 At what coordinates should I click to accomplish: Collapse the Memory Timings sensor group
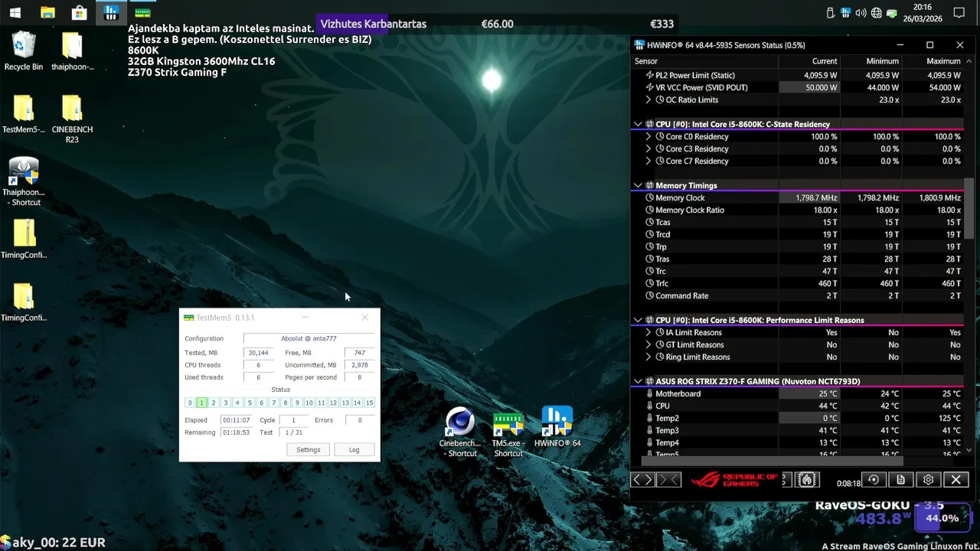638,185
